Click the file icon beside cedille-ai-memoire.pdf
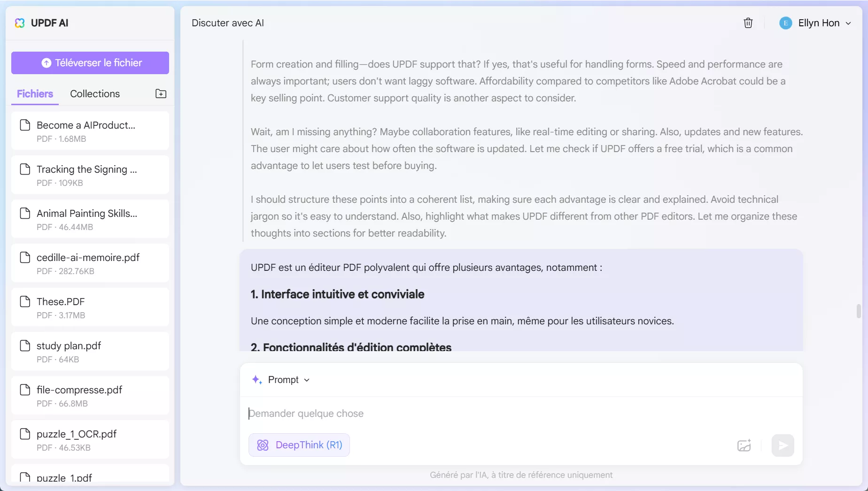868x491 pixels. (x=26, y=257)
